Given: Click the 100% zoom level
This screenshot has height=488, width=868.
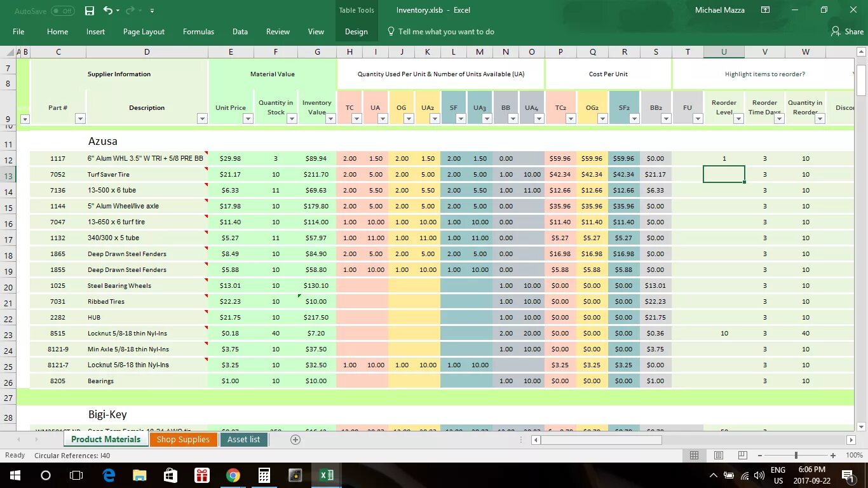Looking at the screenshot, I should coord(854,456).
